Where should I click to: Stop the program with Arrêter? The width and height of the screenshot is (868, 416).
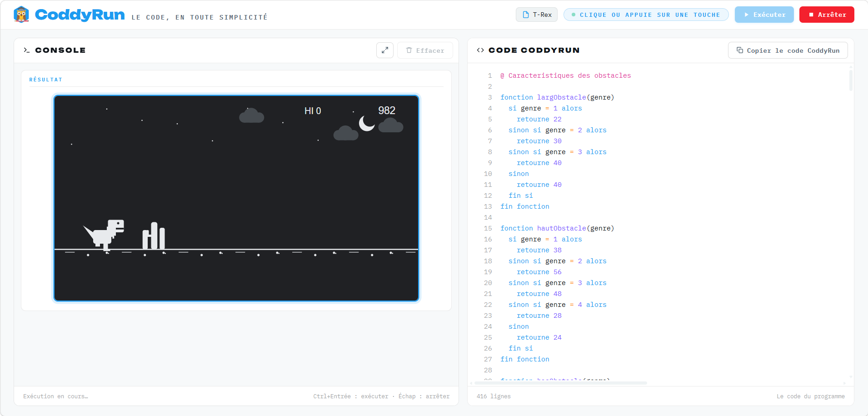point(827,15)
